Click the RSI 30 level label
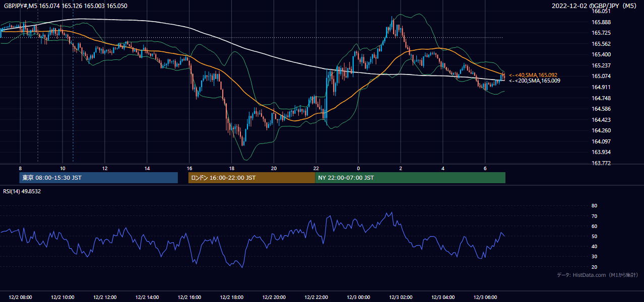The width and height of the screenshot is (644, 302). pyautogui.click(x=594, y=257)
